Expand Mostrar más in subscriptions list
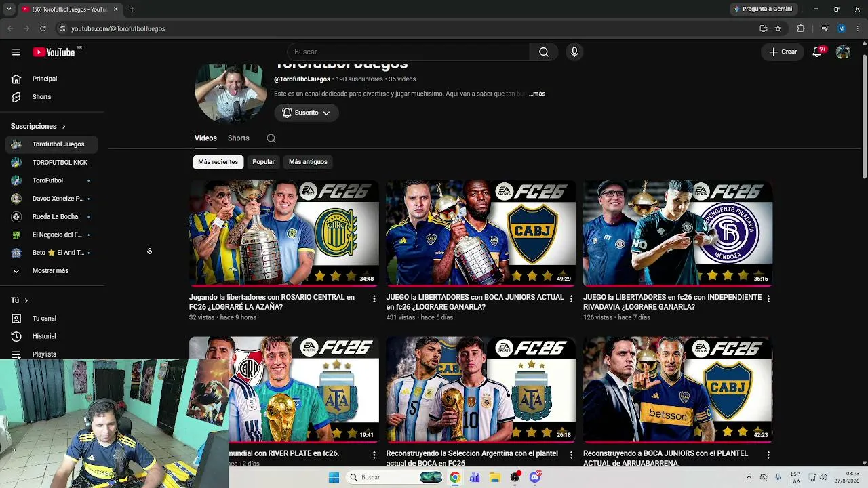This screenshot has width=868, height=488. coord(52,271)
